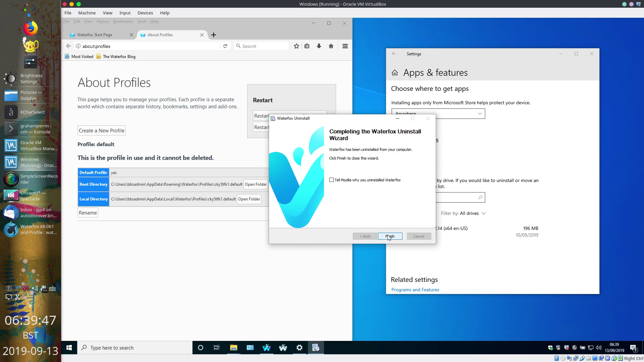Click the Type here to search field
This screenshot has width=644, height=362.
[134, 348]
